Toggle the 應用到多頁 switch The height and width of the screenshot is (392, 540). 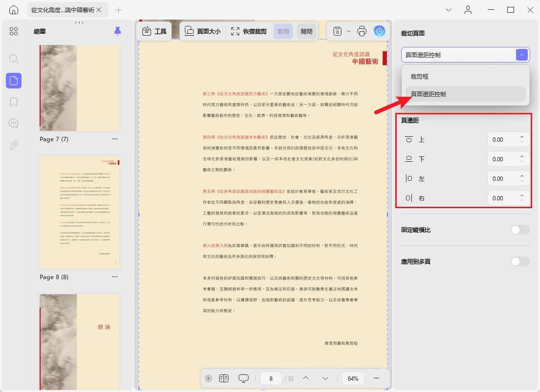520,261
